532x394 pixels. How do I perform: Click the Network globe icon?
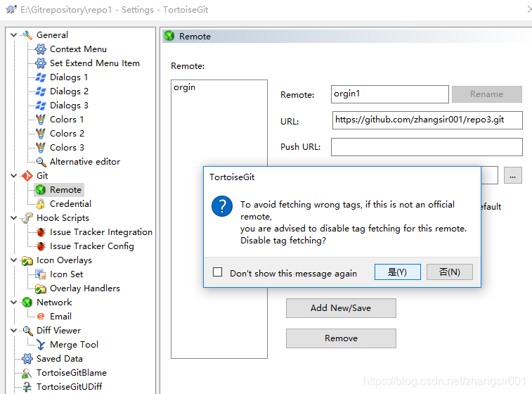click(27, 303)
